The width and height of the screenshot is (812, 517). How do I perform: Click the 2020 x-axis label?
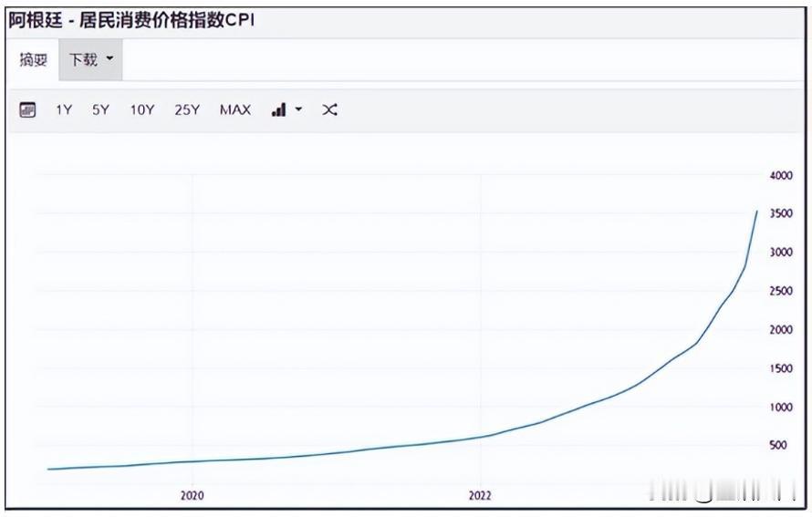(193, 495)
